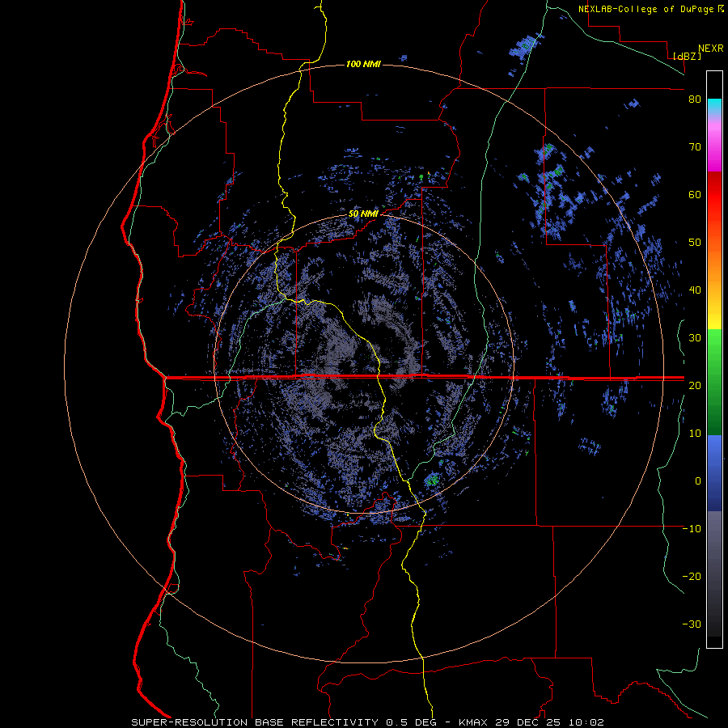The image size is (728, 728).
Task: Click the [dBZ] units label
Action: pyautogui.click(x=687, y=56)
